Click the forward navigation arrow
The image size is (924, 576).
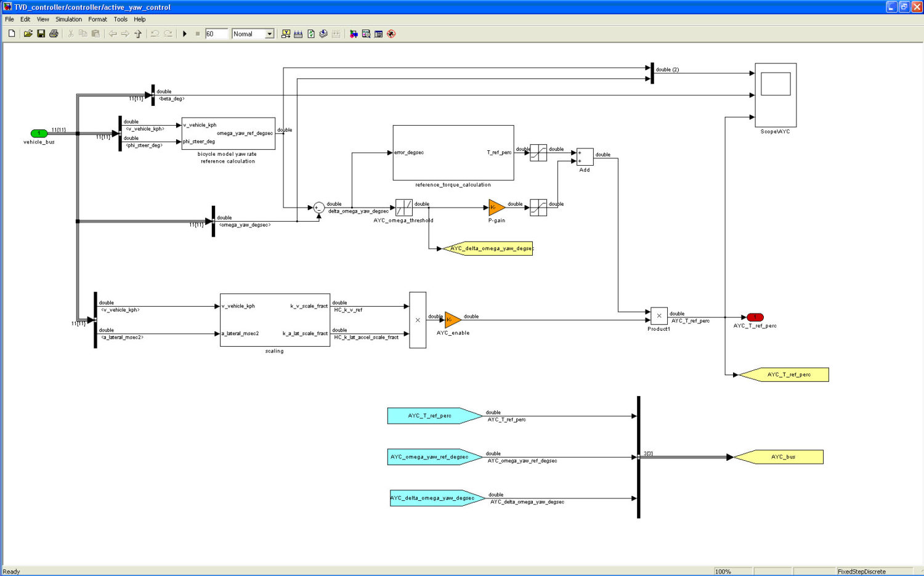tap(124, 34)
